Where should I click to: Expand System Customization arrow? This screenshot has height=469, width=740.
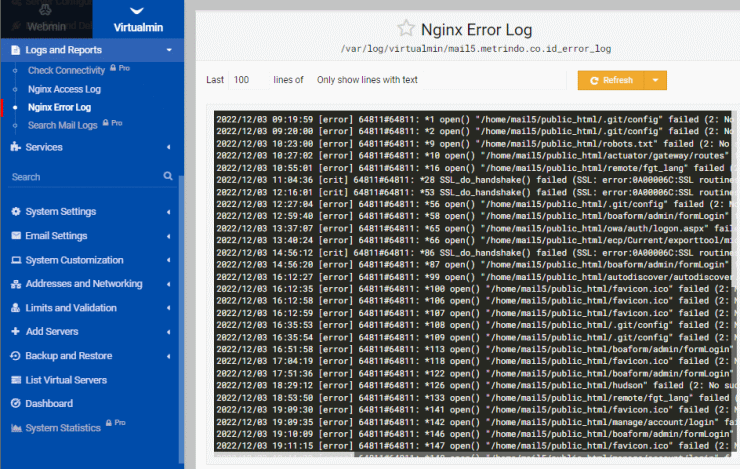(x=168, y=260)
